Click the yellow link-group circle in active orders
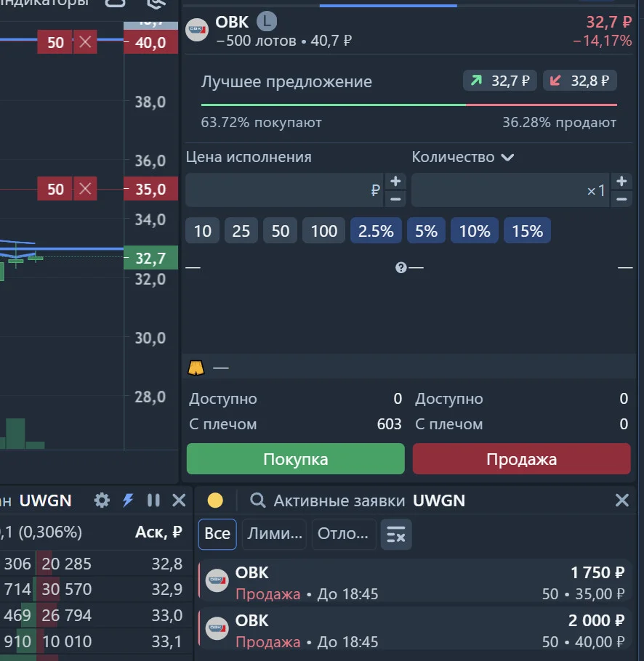The height and width of the screenshot is (661, 644). coord(215,500)
